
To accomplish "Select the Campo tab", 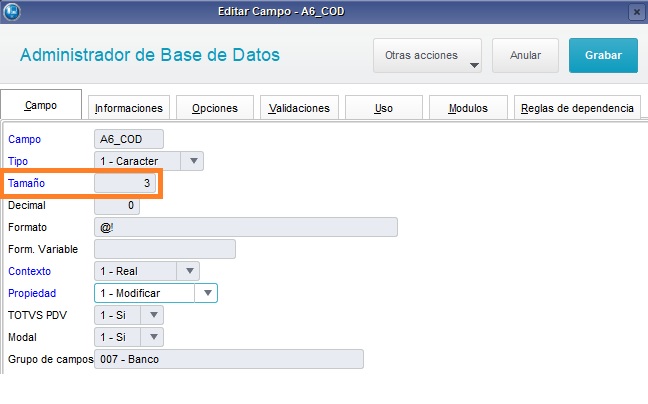I will 41,105.
